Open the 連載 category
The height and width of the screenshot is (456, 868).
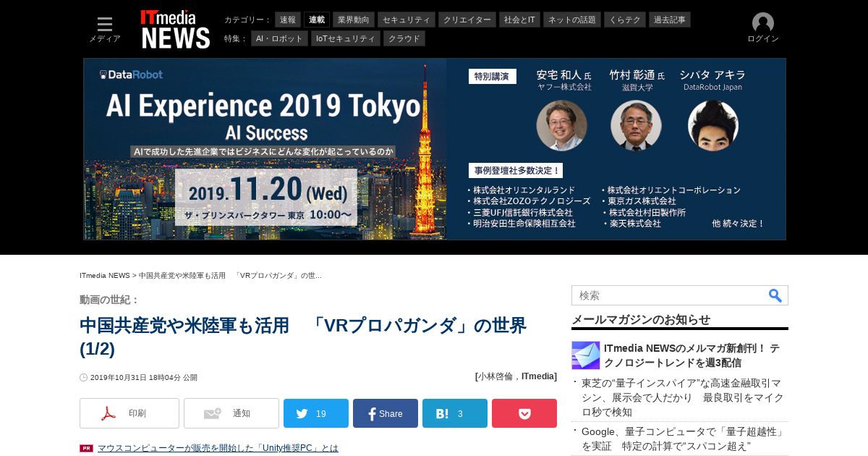tap(317, 20)
